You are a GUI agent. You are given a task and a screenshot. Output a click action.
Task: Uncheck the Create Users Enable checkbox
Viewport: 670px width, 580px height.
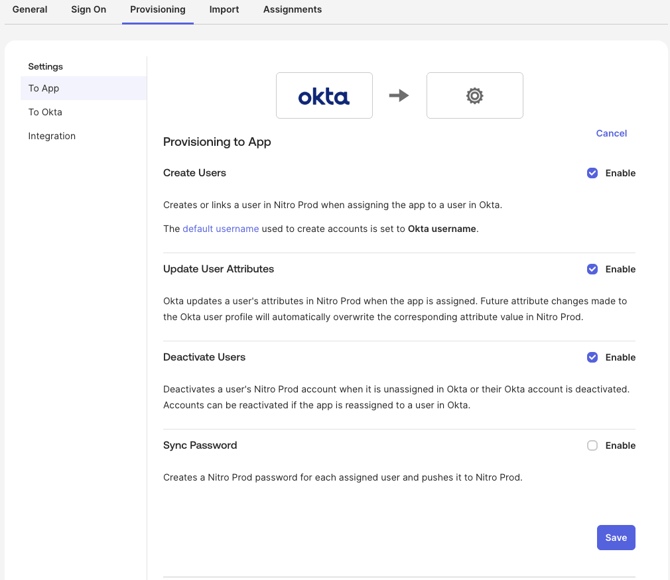pos(592,173)
